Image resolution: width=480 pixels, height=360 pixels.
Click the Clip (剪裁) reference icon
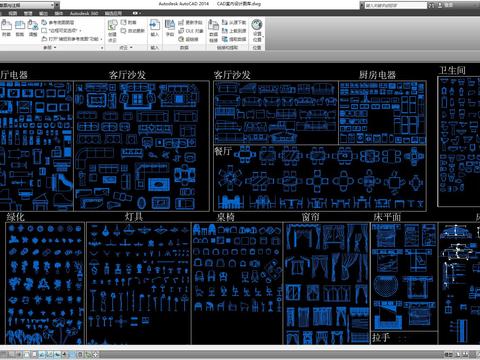coord(20,27)
